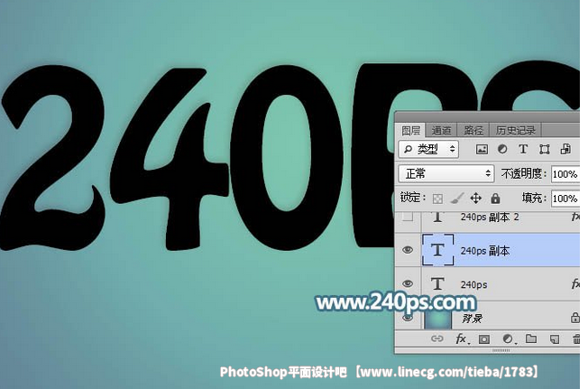
Task: Hide the 240ps text layer
Action: (x=408, y=283)
